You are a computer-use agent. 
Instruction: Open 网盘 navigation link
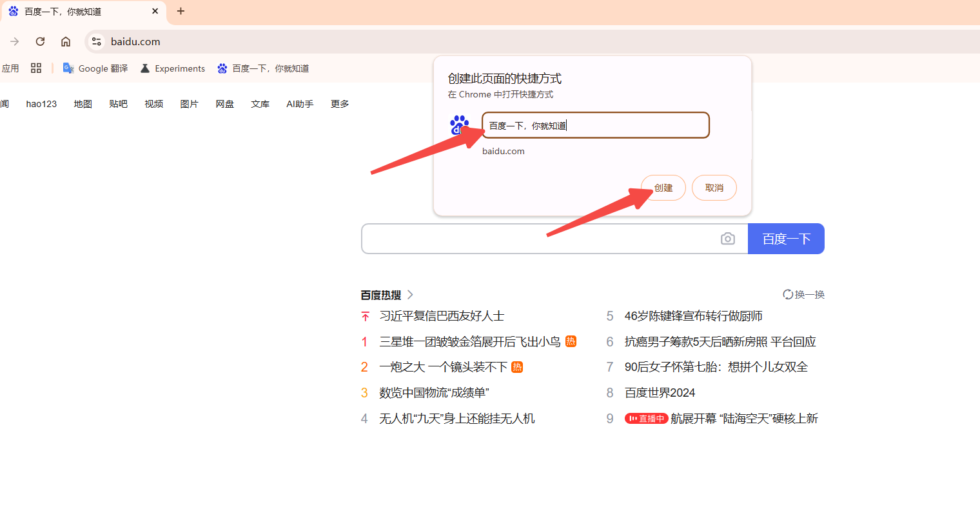[224, 104]
